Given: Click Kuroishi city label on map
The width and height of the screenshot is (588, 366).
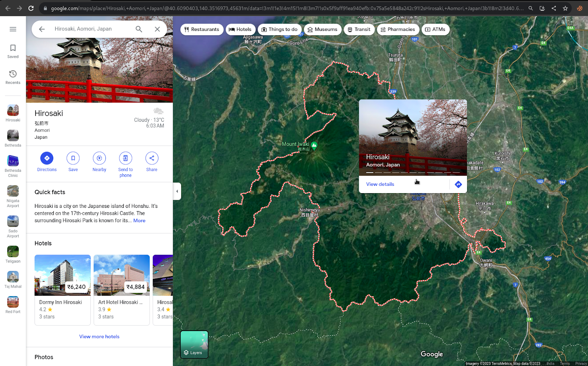Looking at the screenshot, I should (x=502, y=156).
